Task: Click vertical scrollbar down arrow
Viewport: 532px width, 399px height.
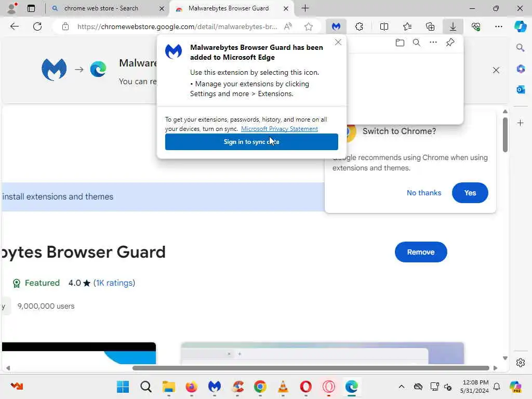Action: (505, 358)
